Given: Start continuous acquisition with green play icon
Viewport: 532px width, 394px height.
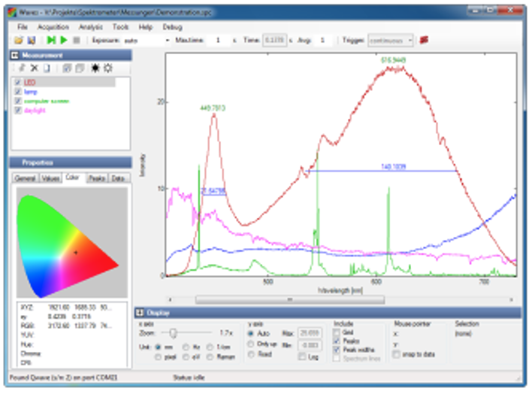Looking at the screenshot, I should coord(63,40).
